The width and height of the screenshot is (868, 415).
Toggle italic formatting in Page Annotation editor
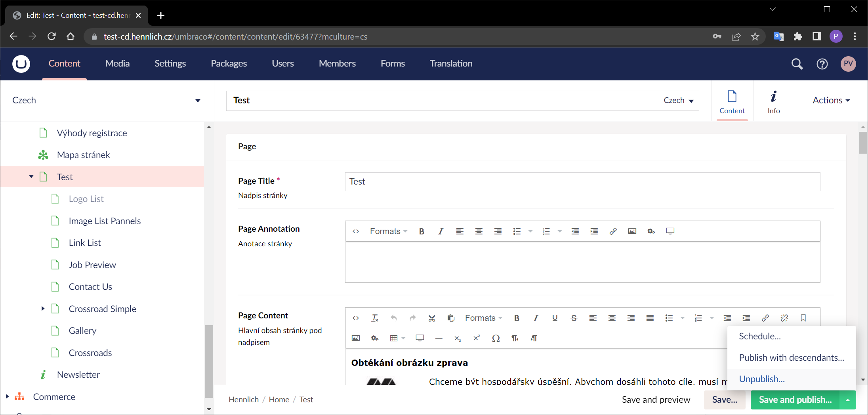coord(440,231)
